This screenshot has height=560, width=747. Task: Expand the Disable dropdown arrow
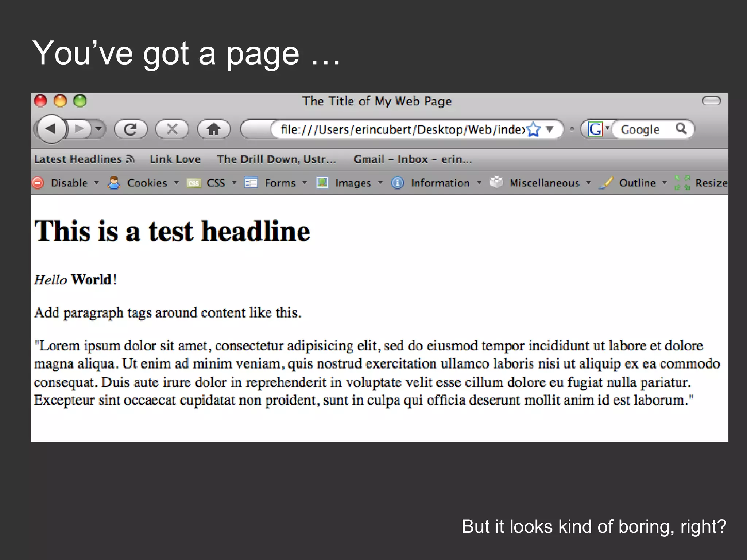click(x=97, y=182)
